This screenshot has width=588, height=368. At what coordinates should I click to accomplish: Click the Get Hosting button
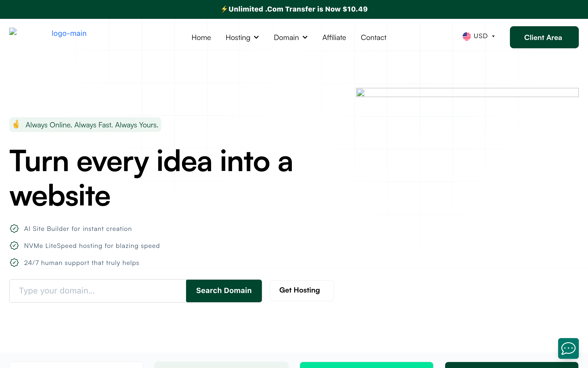(302, 290)
